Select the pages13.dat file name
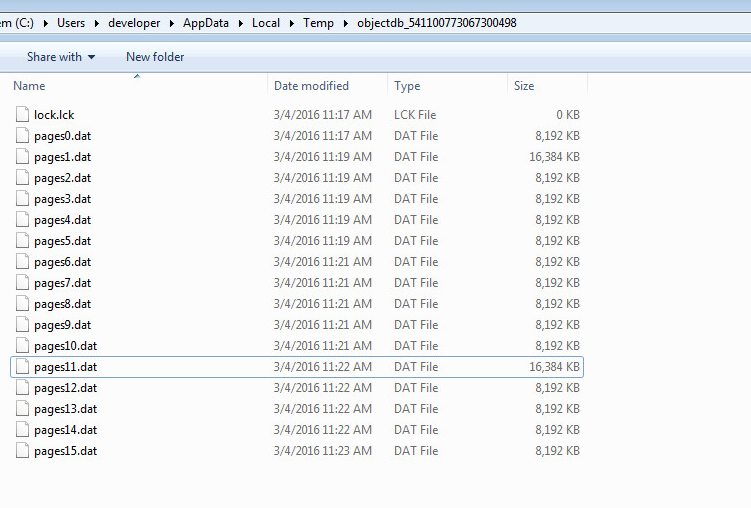Screen dimensions: 751x508 point(66,409)
